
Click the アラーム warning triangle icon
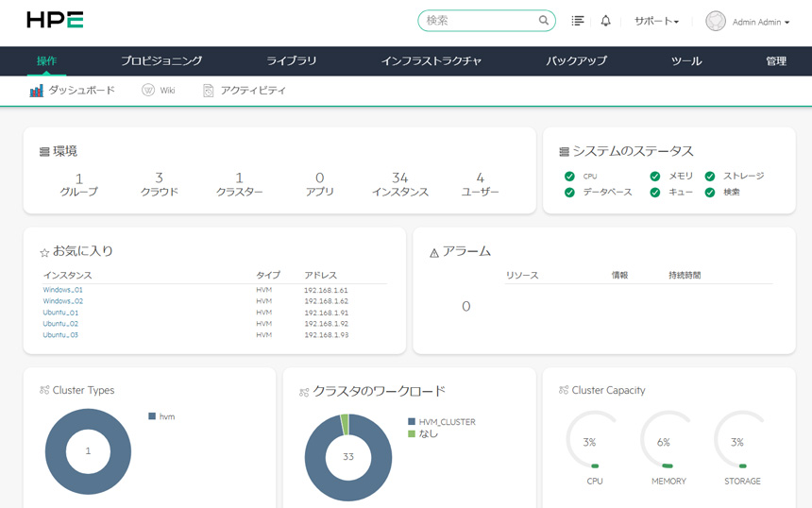(x=434, y=253)
